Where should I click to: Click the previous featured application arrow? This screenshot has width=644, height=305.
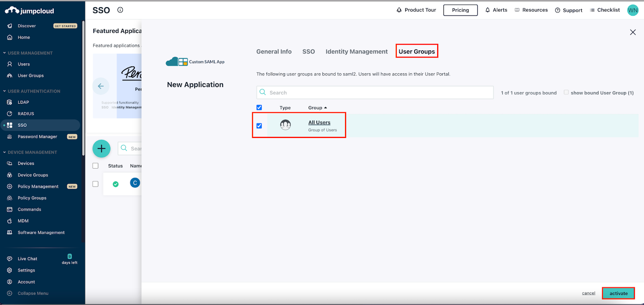point(101,86)
